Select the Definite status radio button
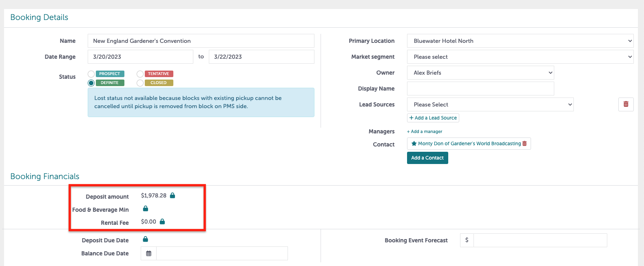This screenshot has width=644, height=266. pos(91,83)
